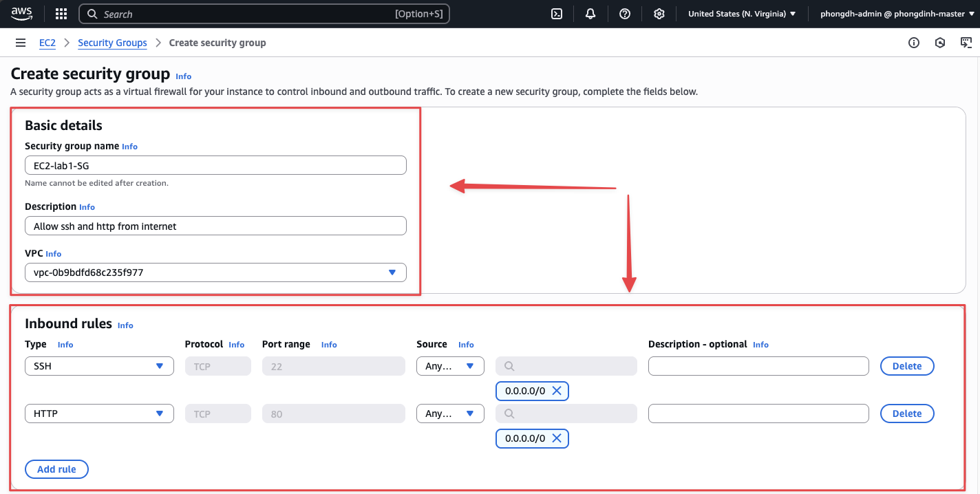The image size is (980, 494).
Task: Click 'Name cannot be edited after creation.' text
Action: (x=96, y=183)
